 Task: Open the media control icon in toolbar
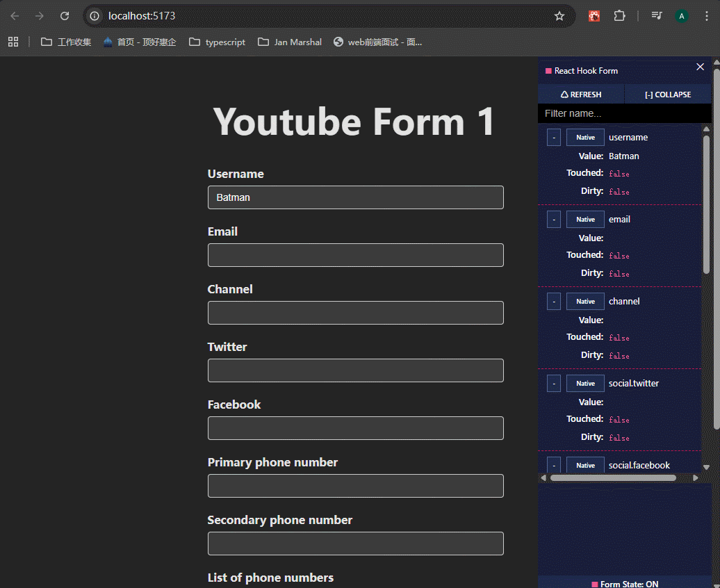656,16
